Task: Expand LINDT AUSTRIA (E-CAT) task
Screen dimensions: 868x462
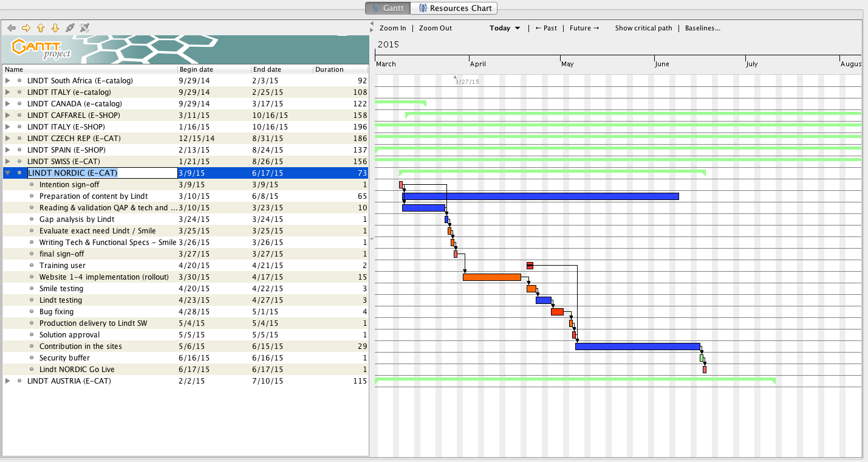Action: pyautogui.click(x=7, y=381)
